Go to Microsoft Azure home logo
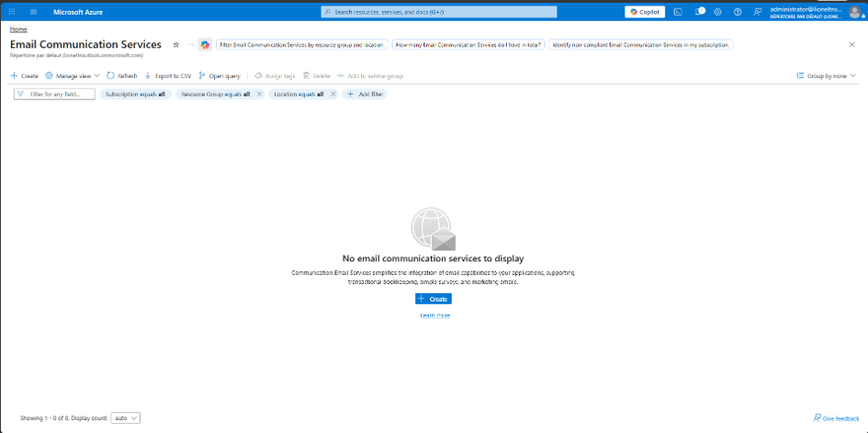Image resolution: width=868 pixels, height=433 pixels. pos(78,12)
